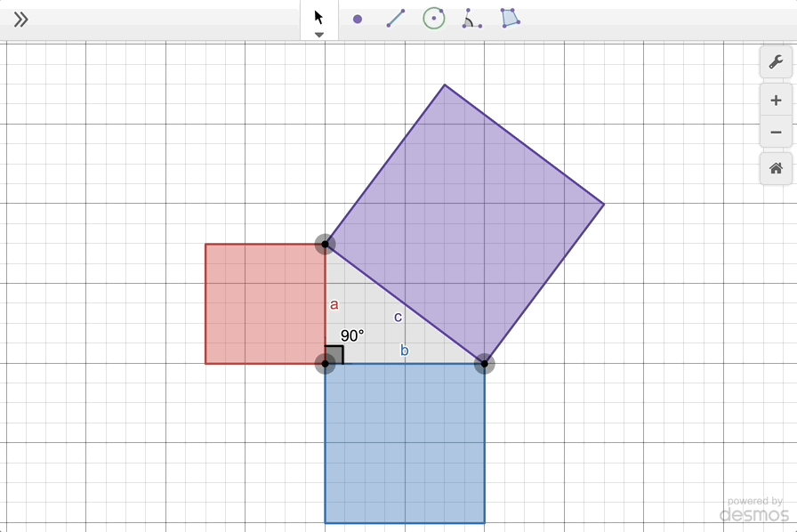Open settings with the wrench icon
This screenshot has height=532, width=797.
point(776,62)
